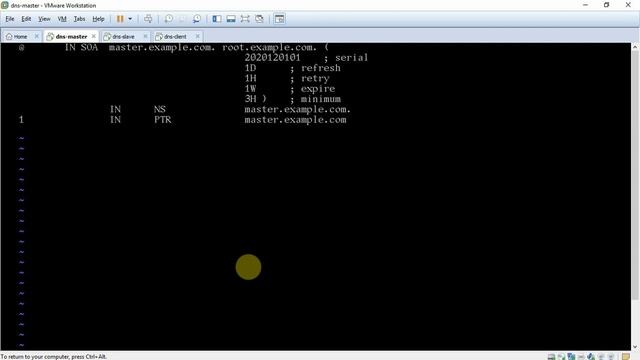Image resolution: width=640 pixels, height=360 pixels.
Task: Open the View menu
Action: [44, 19]
